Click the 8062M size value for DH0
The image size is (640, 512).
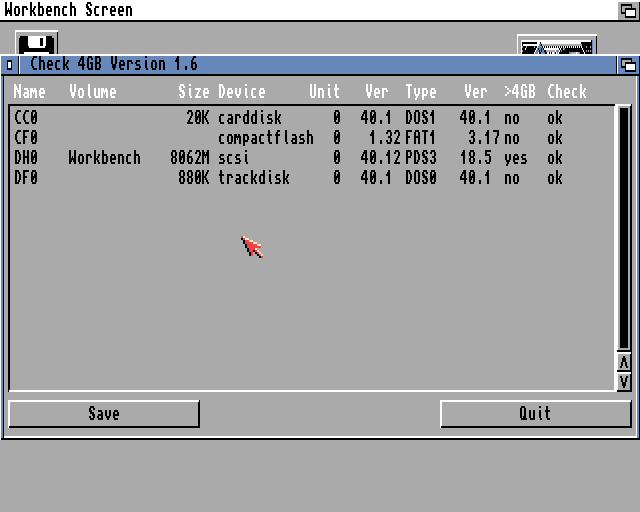(x=189, y=158)
